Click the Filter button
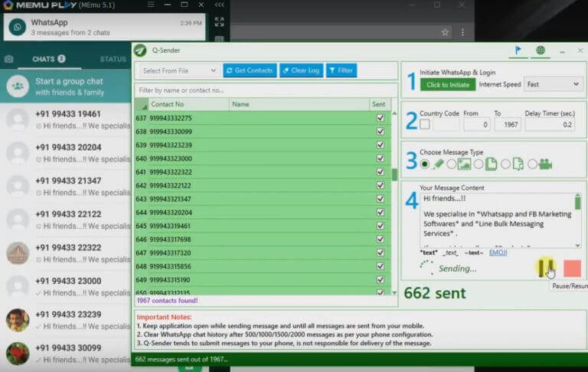Viewport: 588px width, 372px height. click(x=341, y=70)
